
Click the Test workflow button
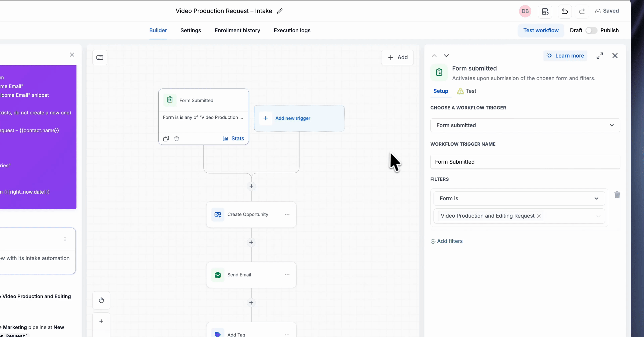click(x=541, y=30)
